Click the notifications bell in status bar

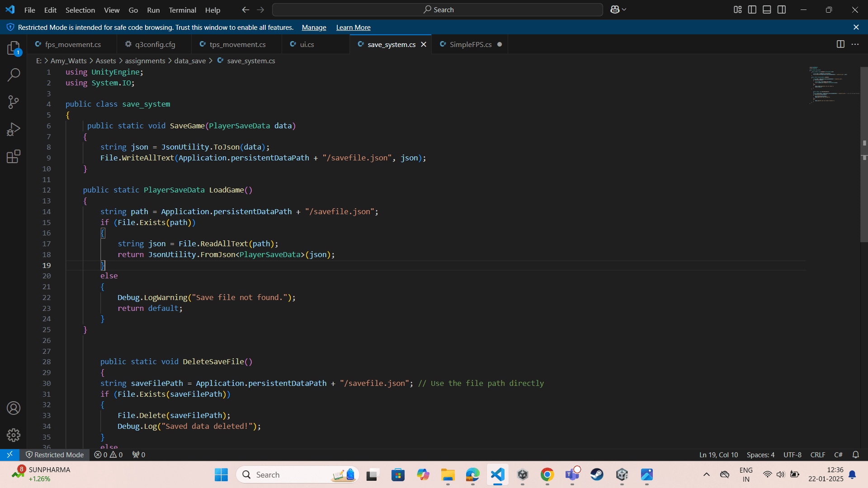(x=855, y=455)
